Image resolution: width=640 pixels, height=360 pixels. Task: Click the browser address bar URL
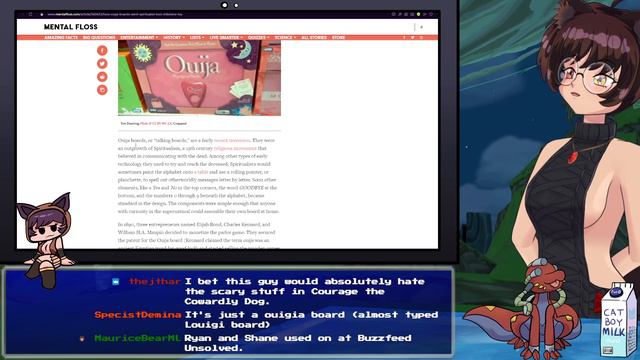(114, 14)
